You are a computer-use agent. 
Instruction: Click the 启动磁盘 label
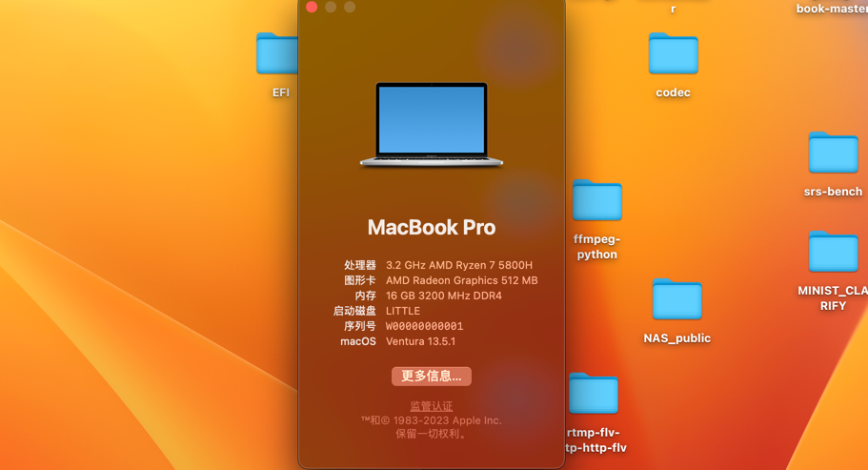click(x=354, y=311)
